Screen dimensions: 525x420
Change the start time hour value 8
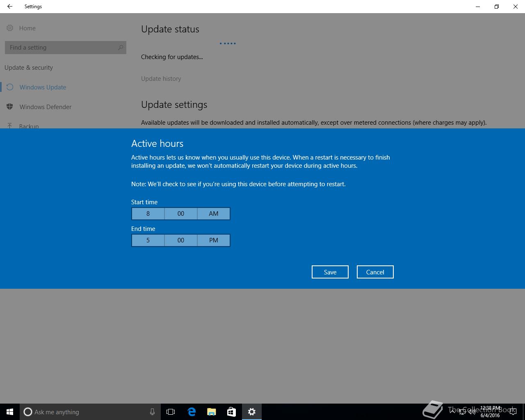(x=148, y=214)
